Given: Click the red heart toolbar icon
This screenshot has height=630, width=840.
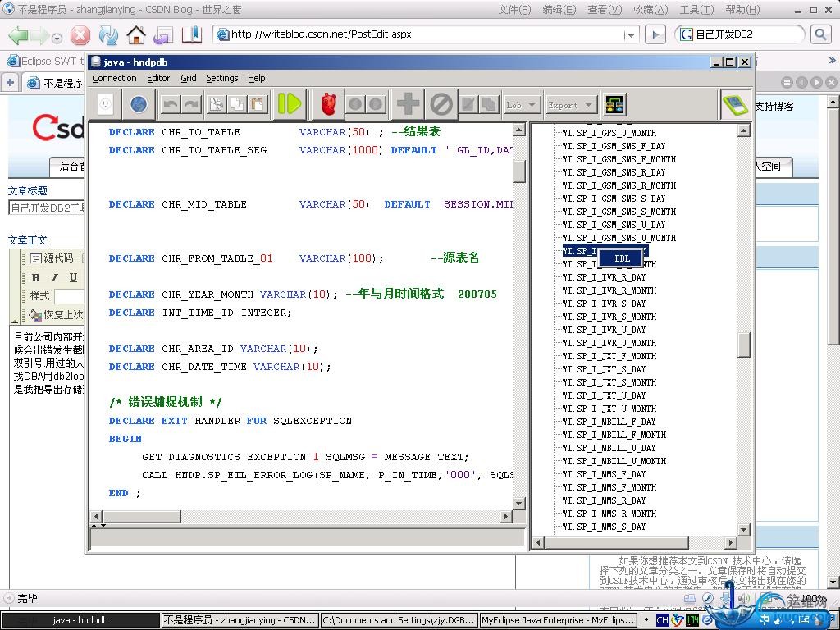Looking at the screenshot, I should click(328, 104).
